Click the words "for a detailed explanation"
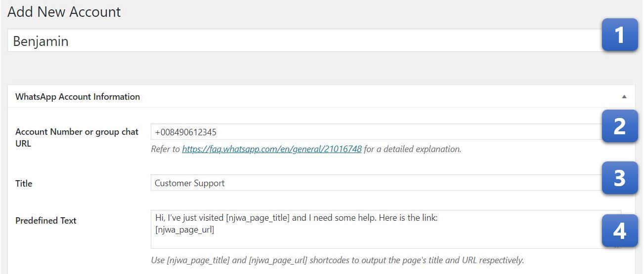Image resolution: width=644 pixels, height=274 pixels. click(412, 149)
